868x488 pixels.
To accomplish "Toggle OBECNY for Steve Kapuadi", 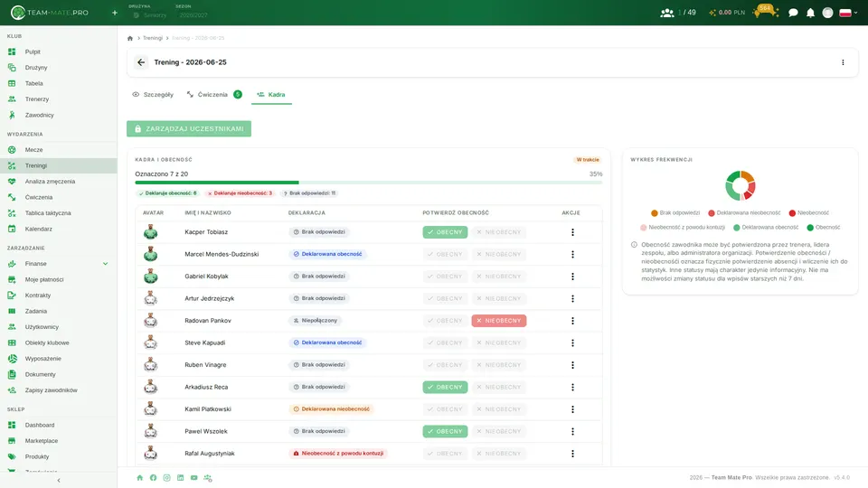I will coord(445,343).
